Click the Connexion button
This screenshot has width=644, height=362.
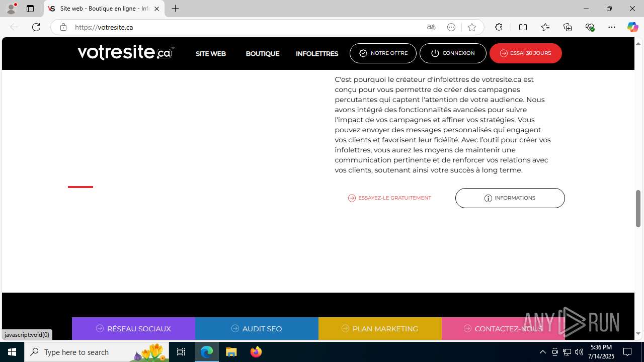tap(453, 53)
